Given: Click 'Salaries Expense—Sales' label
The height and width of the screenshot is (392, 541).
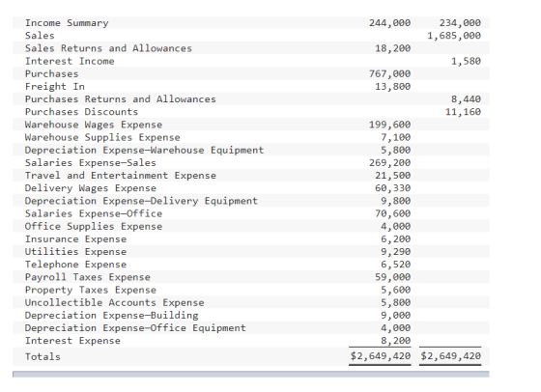Looking at the screenshot, I should point(91,163).
